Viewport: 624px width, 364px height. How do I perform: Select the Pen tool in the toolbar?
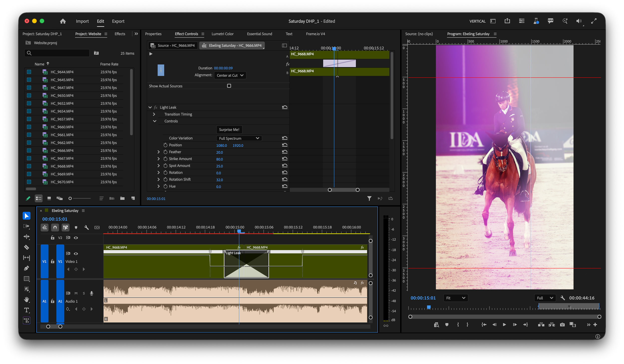(26, 268)
